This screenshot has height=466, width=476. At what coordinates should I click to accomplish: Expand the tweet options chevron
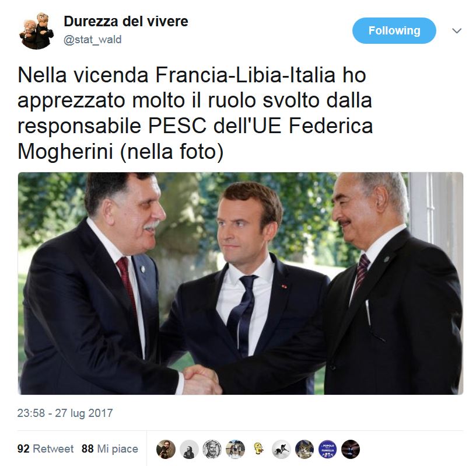[457, 31]
